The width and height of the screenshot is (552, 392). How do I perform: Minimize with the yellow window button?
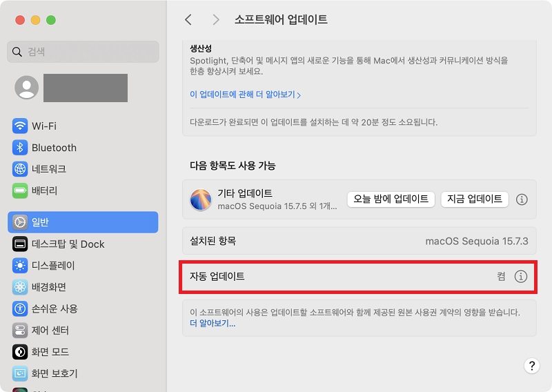(x=36, y=20)
